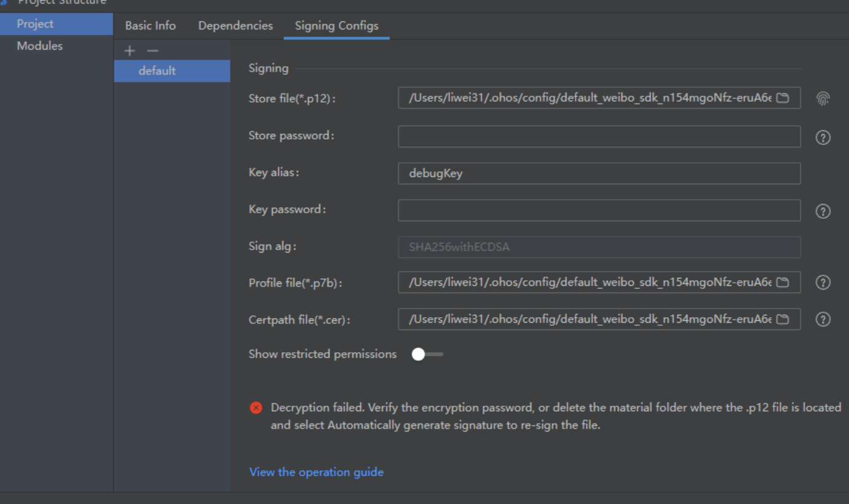Viewport: 849px width, 504px height.
Task: Switch to the Basic Info tab
Action: coord(150,26)
